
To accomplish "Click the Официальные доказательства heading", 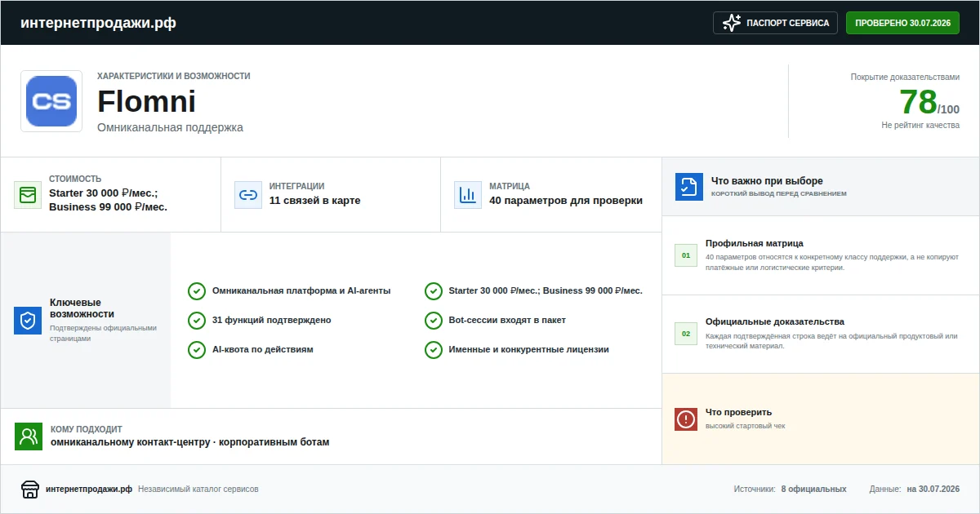I will [775, 321].
